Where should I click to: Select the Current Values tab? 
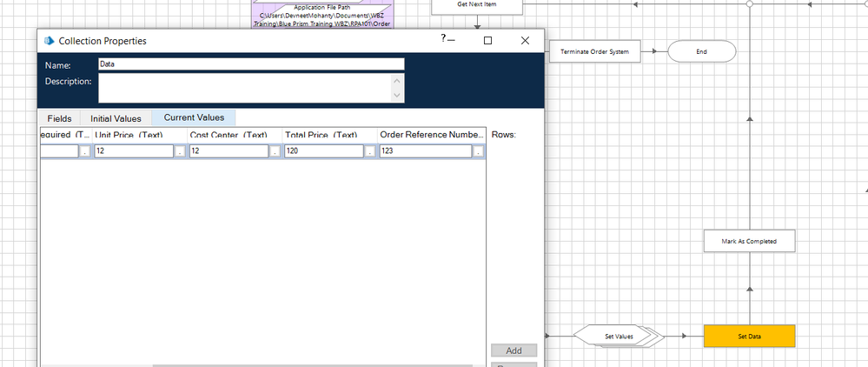tap(194, 117)
